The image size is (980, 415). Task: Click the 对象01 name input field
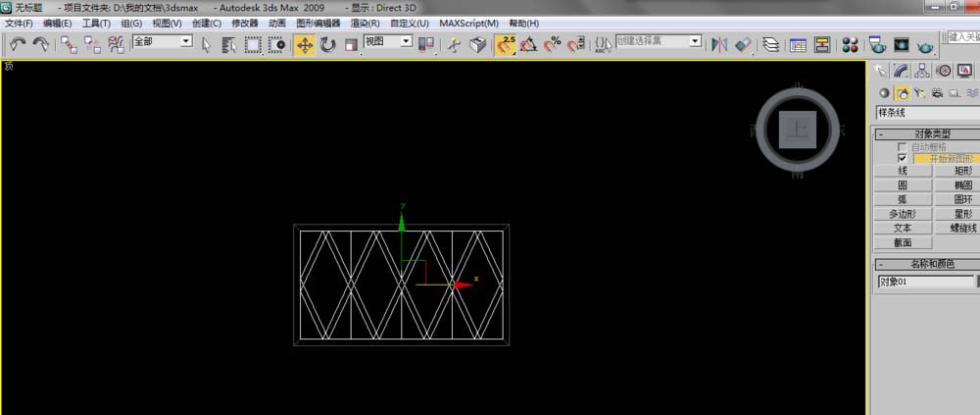(926, 282)
